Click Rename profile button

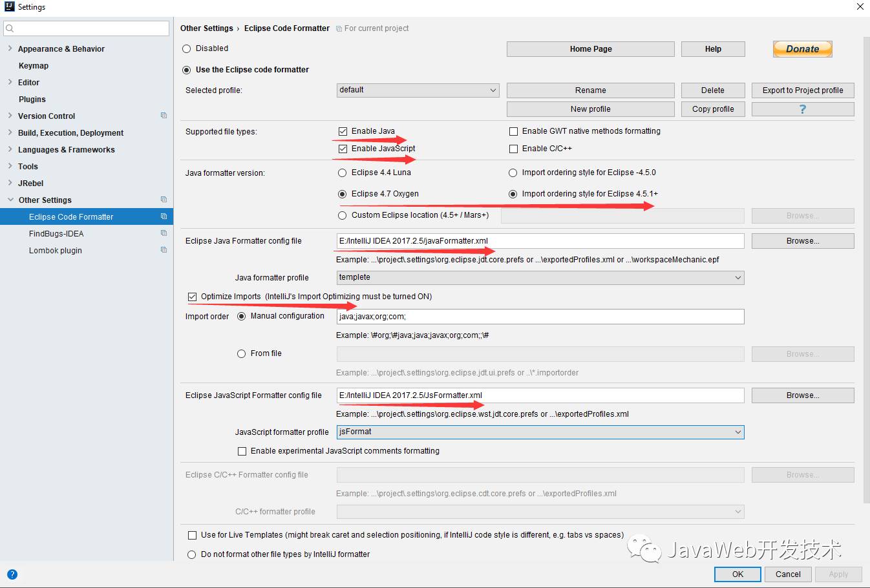pyautogui.click(x=591, y=90)
